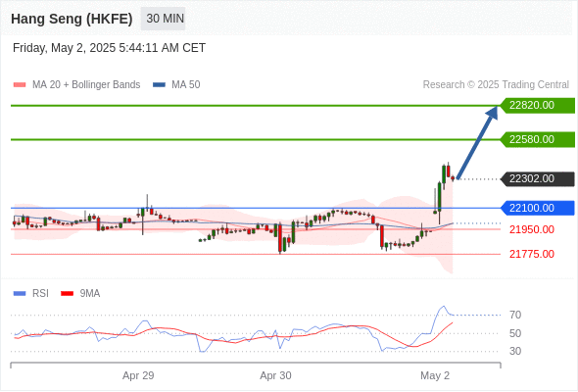This screenshot has width=578, height=392.
Task: Click the MA 20 + Bollinger Bands legend text
Action: (x=86, y=85)
